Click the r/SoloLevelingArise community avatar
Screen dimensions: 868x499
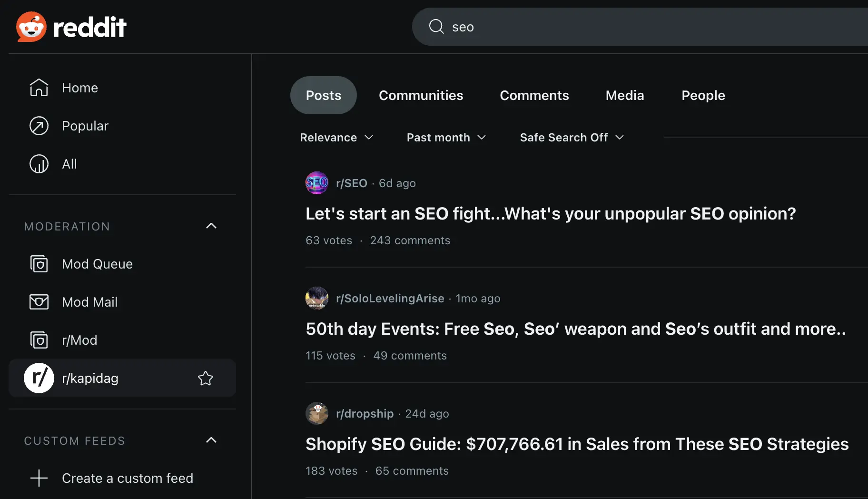[x=317, y=298]
